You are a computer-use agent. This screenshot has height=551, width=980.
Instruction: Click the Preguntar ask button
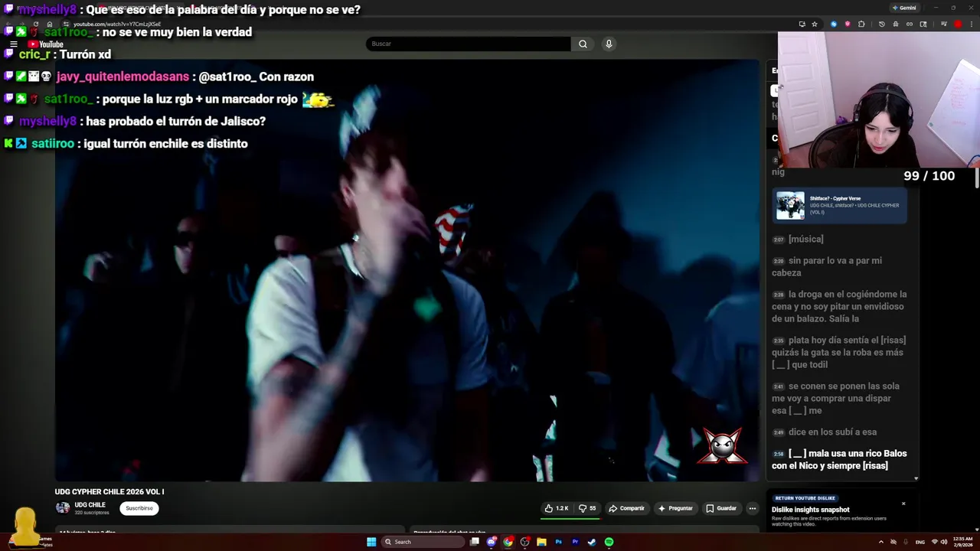click(x=675, y=508)
